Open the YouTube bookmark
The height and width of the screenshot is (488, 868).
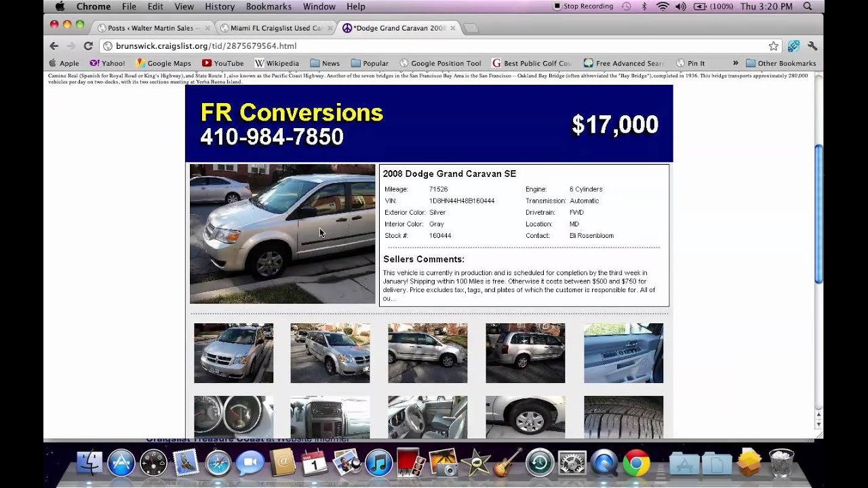point(222,63)
